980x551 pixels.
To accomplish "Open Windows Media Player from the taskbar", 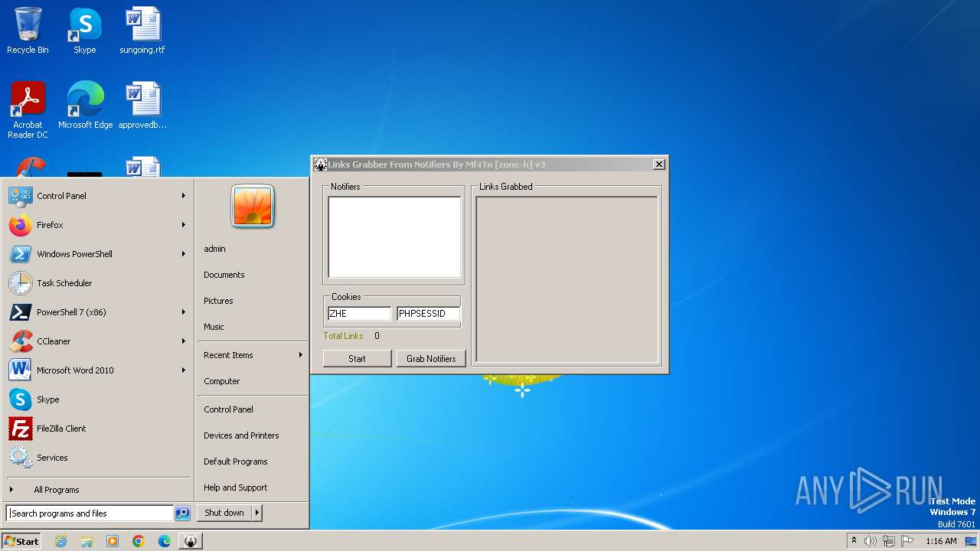I will 113,541.
